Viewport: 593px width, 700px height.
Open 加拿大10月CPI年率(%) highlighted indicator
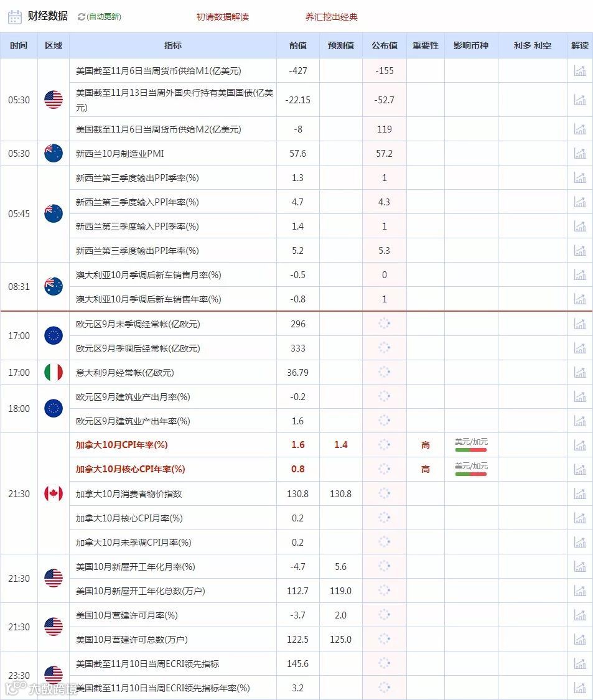pos(121,445)
